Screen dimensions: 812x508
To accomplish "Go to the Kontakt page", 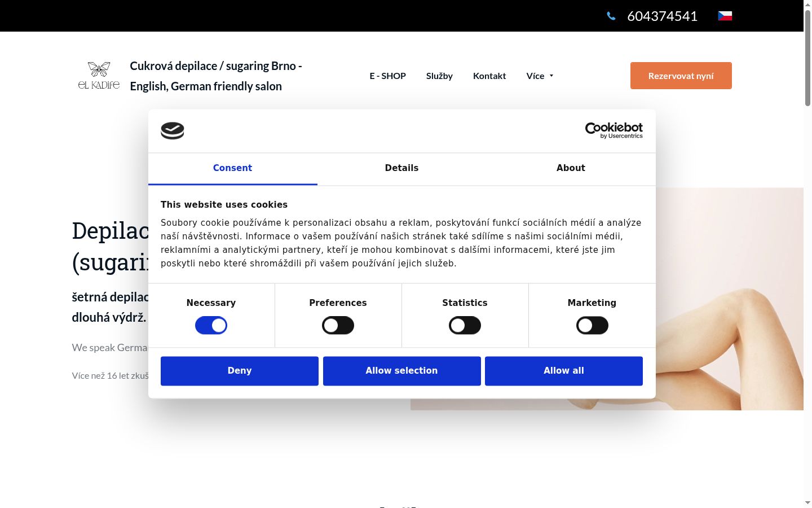I will click(x=489, y=76).
